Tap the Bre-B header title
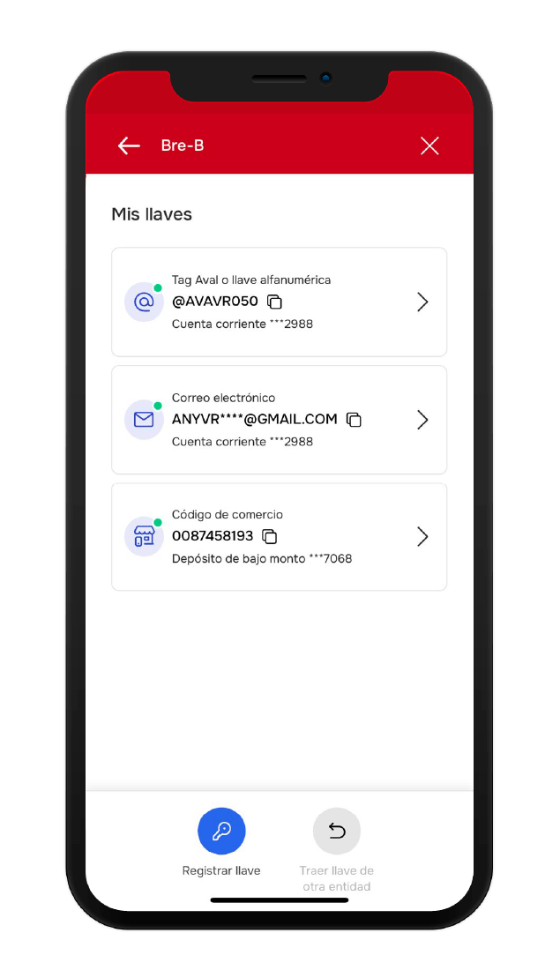The width and height of the screenshot is (560, 970). (183, 145)
